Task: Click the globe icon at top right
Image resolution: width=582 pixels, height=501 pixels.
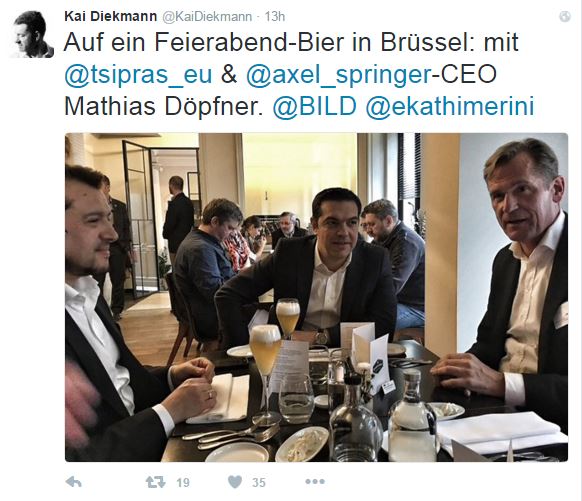Action: pyautogui.click(x=565, y=17)
